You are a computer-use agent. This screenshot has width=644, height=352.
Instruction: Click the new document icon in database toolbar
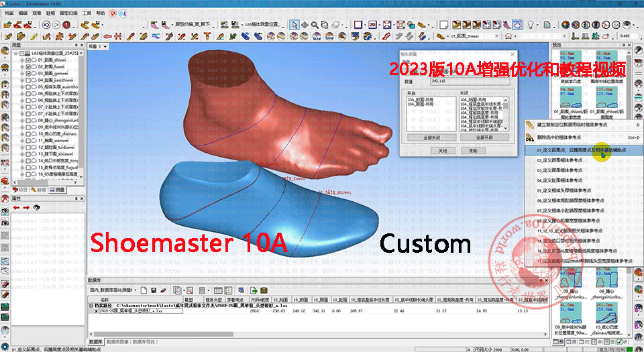point(144,290)
